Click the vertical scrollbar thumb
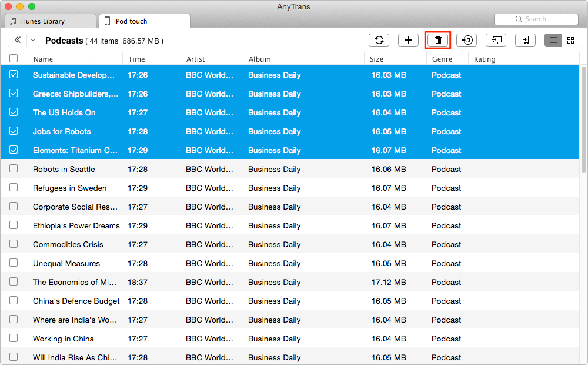The height and width of the screenshot is (365, 588). (583, 120)
